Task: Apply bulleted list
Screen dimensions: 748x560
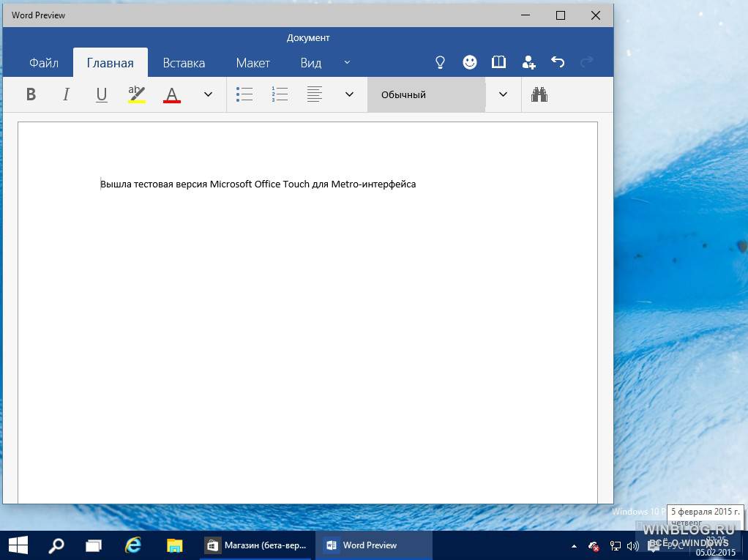Action: (x=244, y=94)
